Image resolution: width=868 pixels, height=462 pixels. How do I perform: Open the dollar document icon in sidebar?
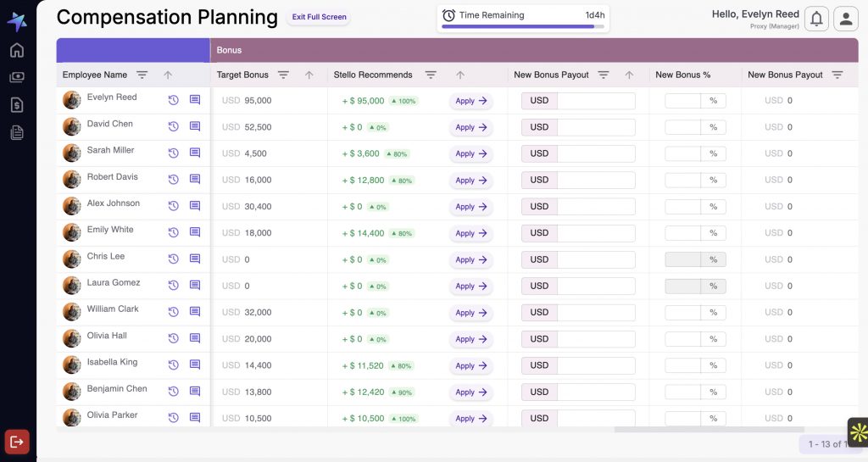click(x=17, y=104)
